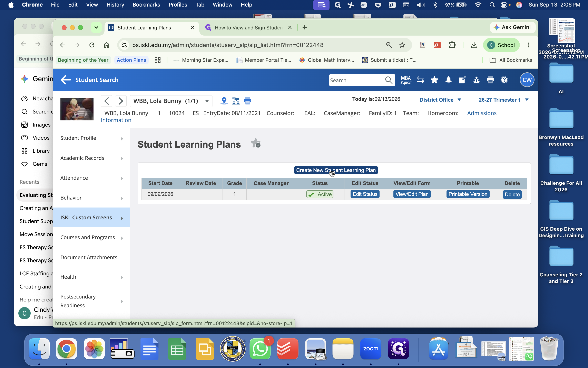Click View/Edit Plan button

[x=412, y=194]
